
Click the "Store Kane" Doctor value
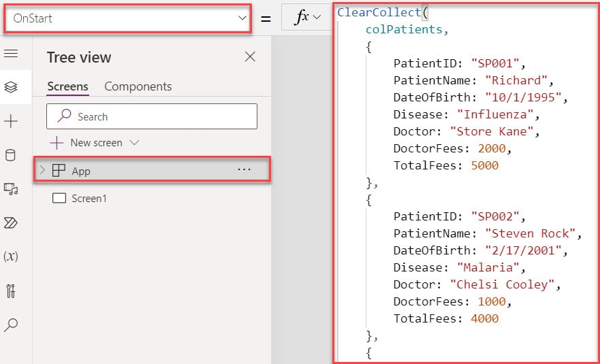491,131
